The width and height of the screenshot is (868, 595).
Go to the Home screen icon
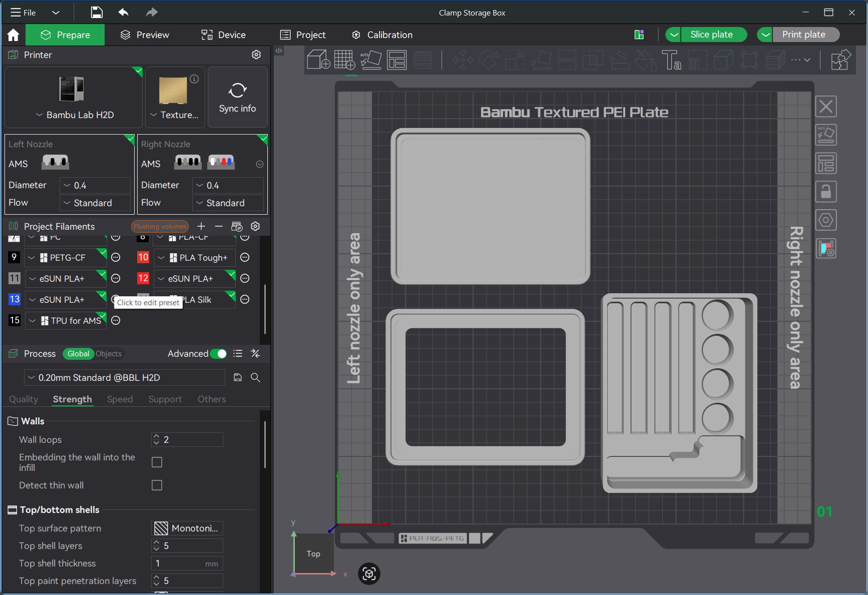click(x=13, y=35)
